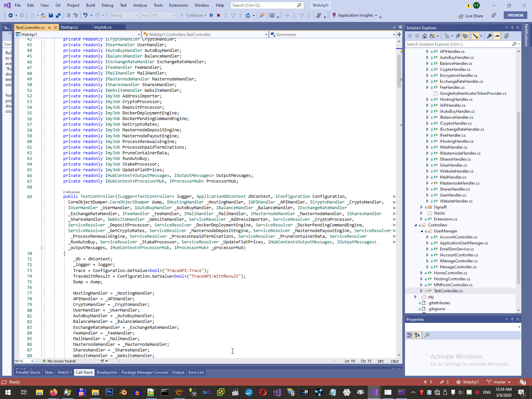
Task: Click the Open File folder icon
Action: [43, 15]
